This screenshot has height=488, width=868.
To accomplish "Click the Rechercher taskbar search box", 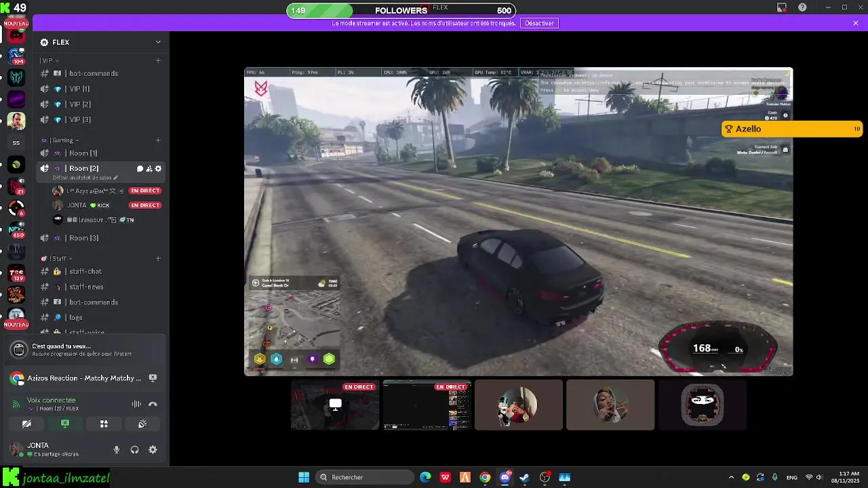I will coord(366,477).
